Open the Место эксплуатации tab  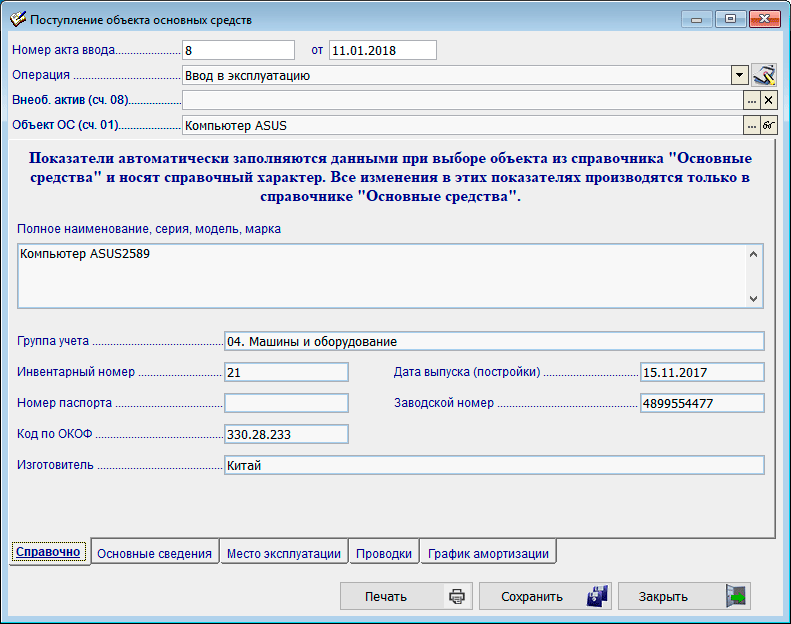point(284,553)
